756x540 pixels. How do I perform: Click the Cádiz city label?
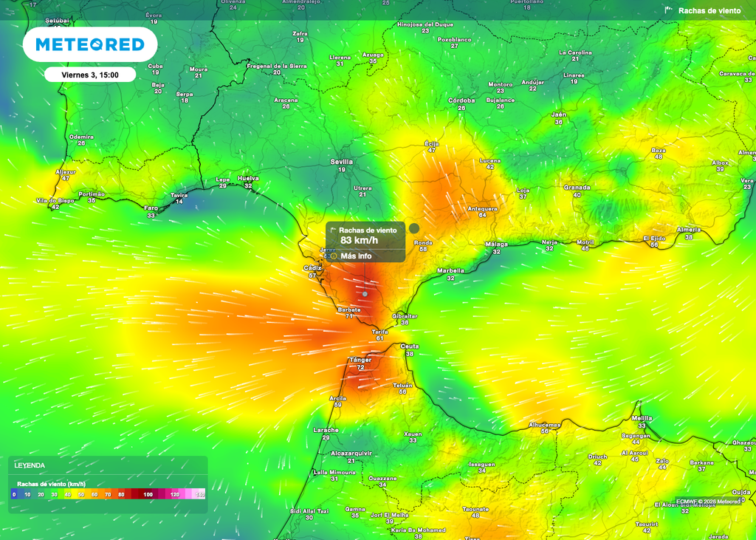(x=312, y=268)
